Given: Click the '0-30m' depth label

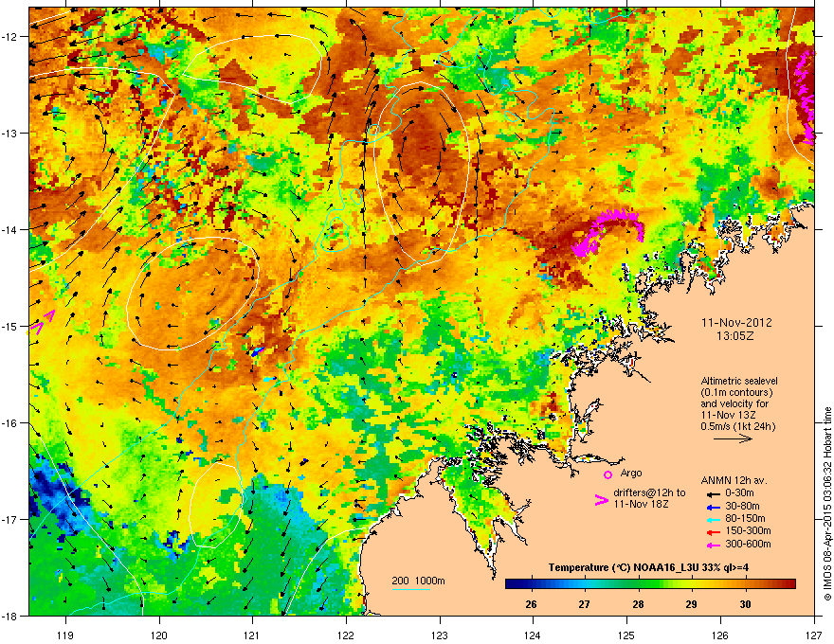Looking at the screenshot, I should (x=739, y=493).
